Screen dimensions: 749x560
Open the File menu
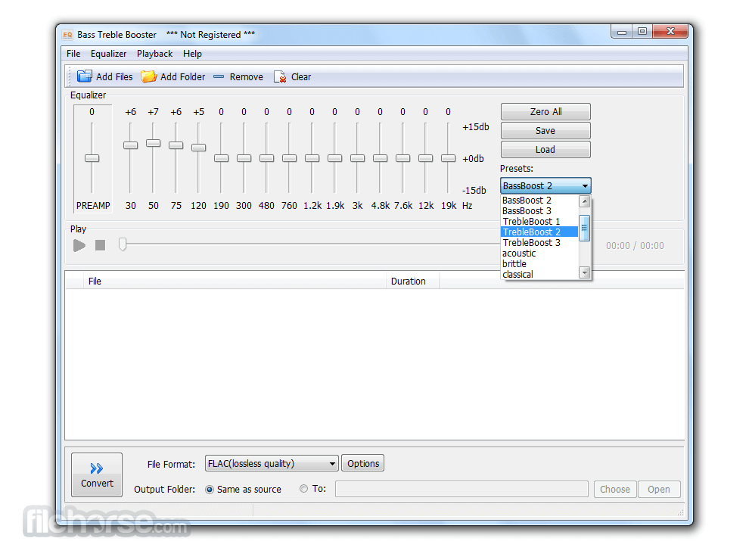(x=73, y=54)
